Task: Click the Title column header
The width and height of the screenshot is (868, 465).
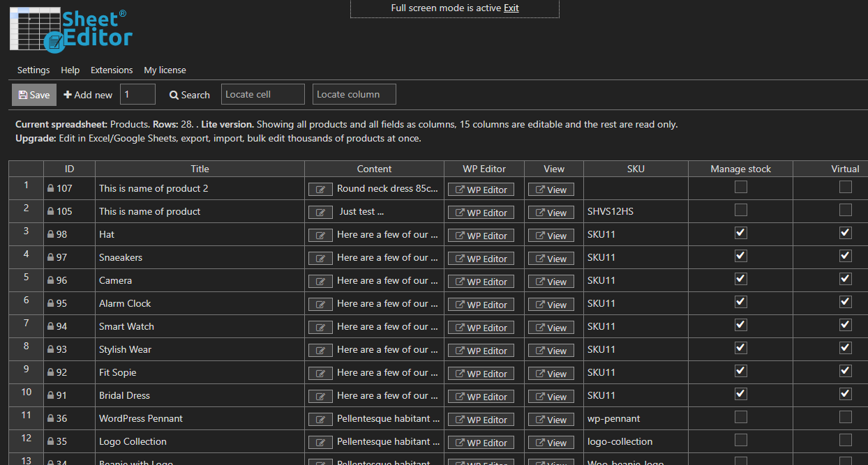Action: 200,169
